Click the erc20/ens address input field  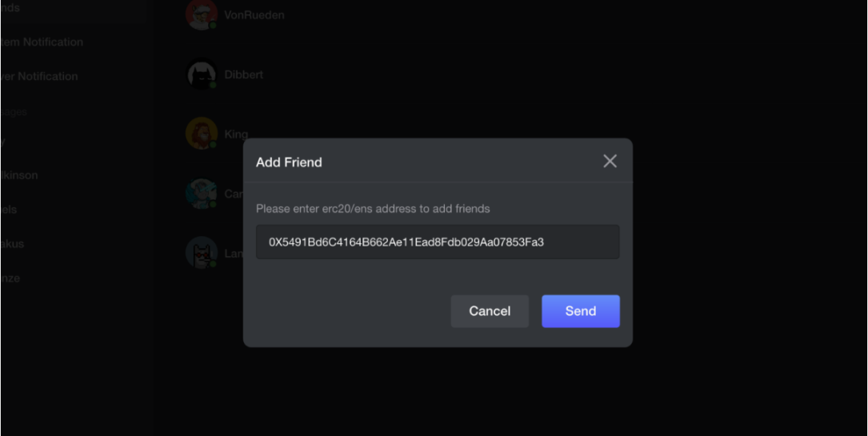[x=437, y=242]
